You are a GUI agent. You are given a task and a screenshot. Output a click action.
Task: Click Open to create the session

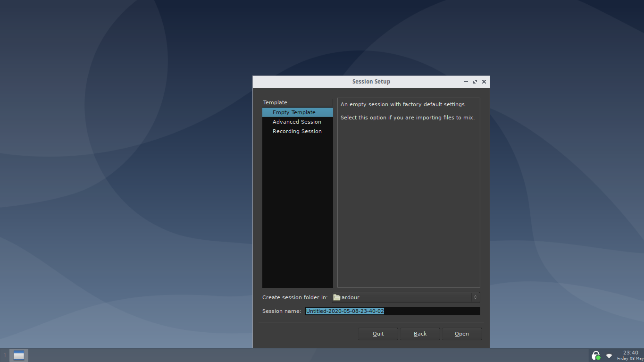tap(461, 334)
